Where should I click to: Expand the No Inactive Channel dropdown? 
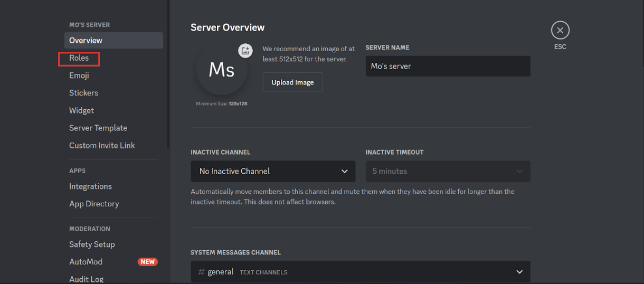coord(273,172)
